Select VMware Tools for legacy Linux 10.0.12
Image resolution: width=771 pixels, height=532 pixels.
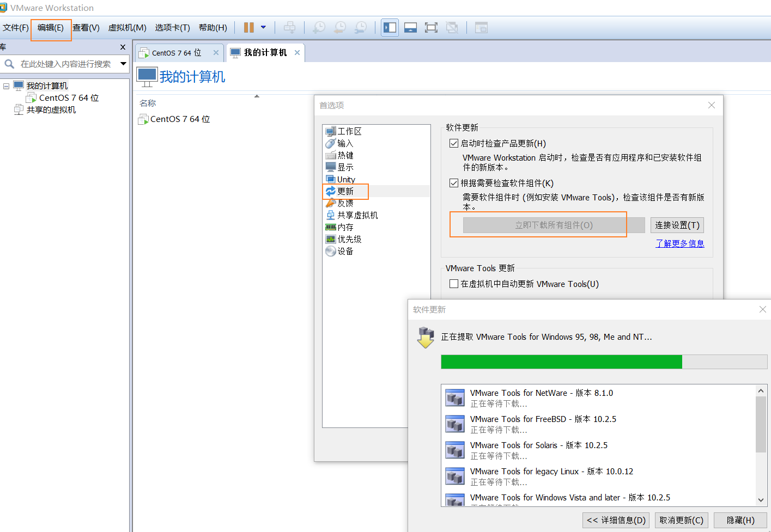click(x=598, y=476)
